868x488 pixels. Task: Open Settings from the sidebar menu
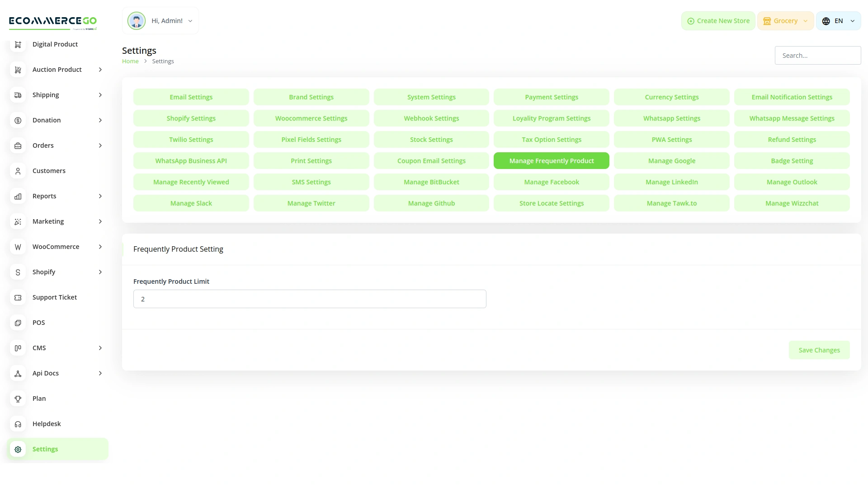pyautogui.click(x=45, y=449)
